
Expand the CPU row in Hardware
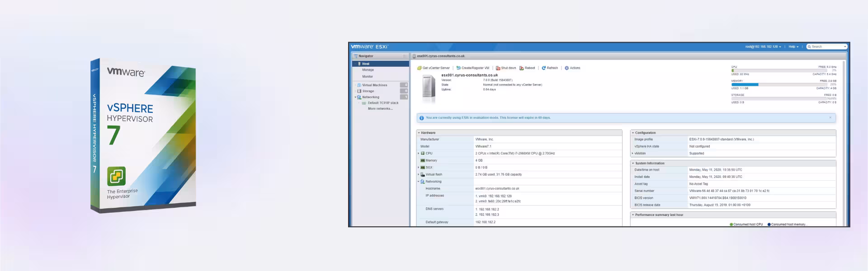click(419, 154)
